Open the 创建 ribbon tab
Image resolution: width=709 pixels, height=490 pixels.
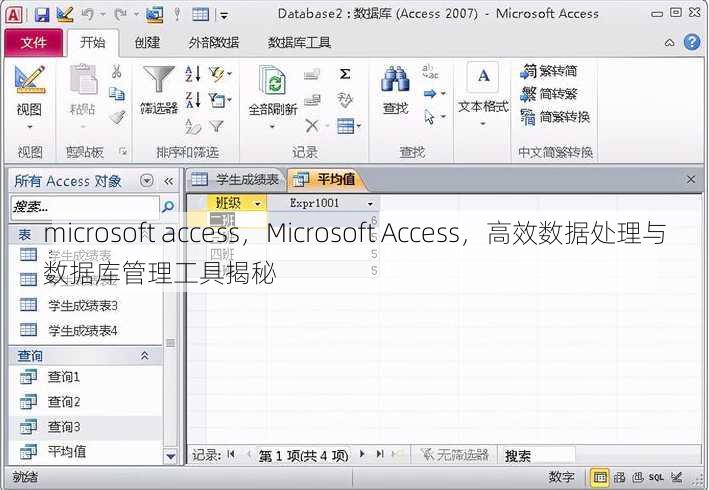pyautogui.click(x=147, y=42)
